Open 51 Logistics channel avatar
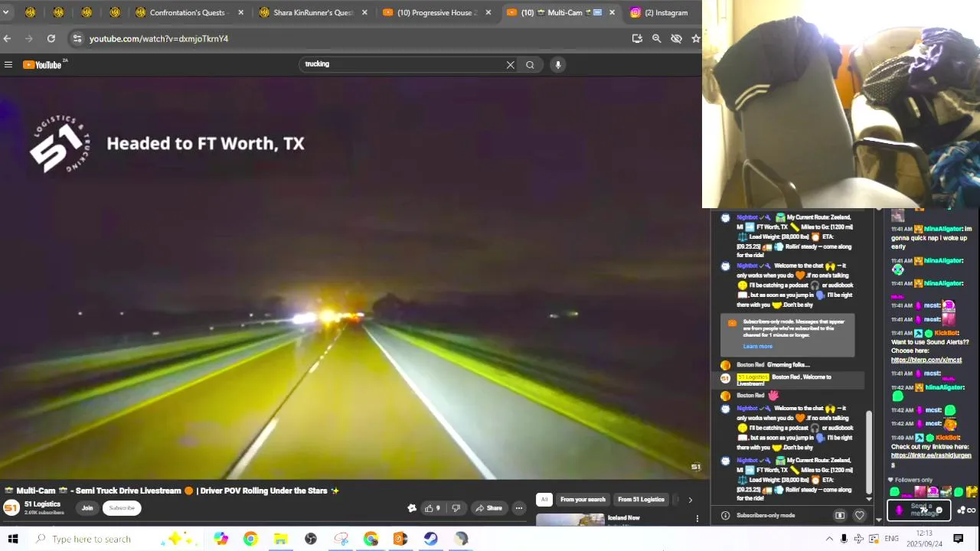The width and height of the screenshot is (980, 551). [x=11, y=507]
